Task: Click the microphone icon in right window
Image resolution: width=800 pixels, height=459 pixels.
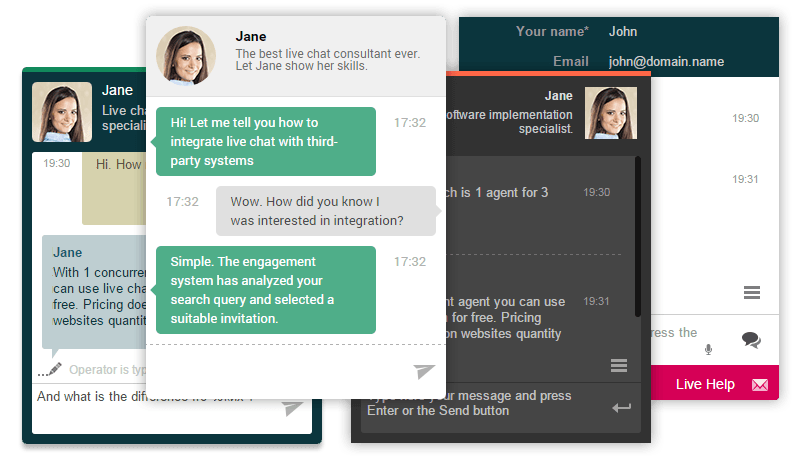Action: [x=708, y=349]
